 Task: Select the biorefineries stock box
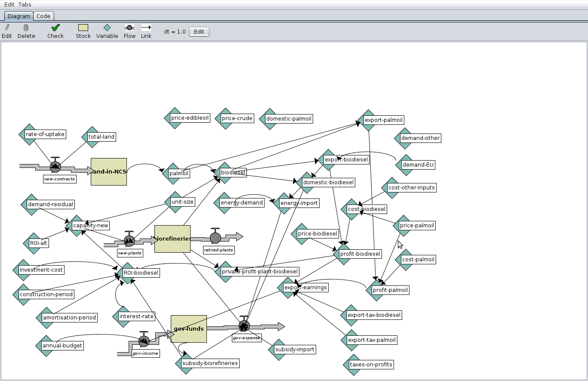tap(172, 238)
